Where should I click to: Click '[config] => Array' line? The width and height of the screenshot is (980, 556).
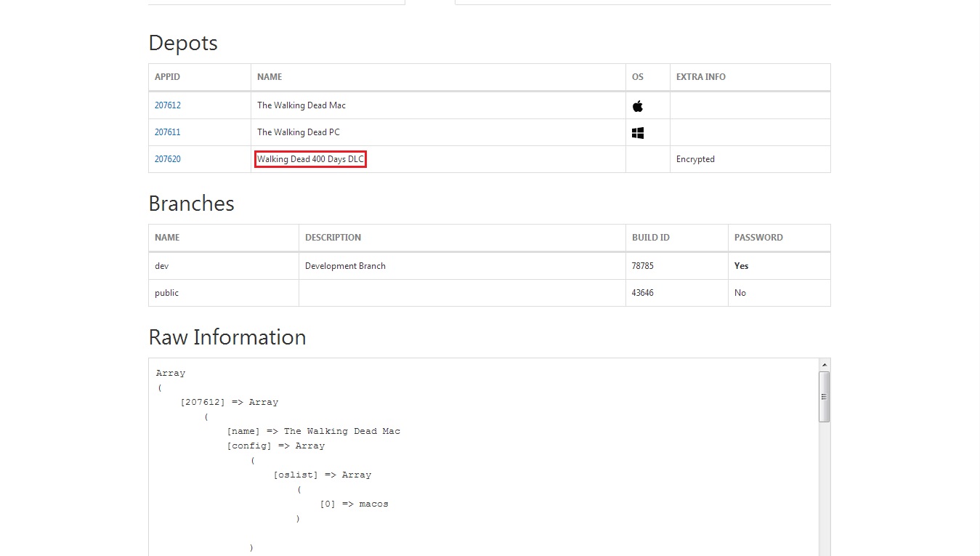[x=275, y=446]
